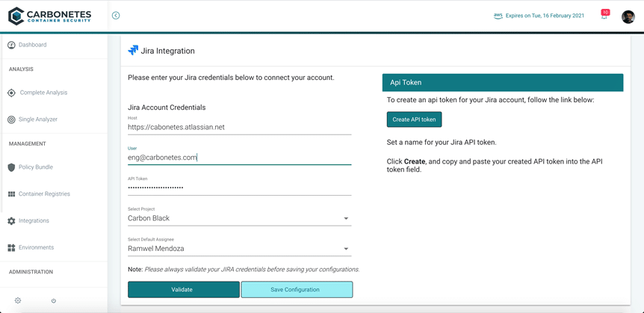Click the Policy Bundle shield icon
The image size is (644, 313).
pyautogui.click(x=11, y=167)
